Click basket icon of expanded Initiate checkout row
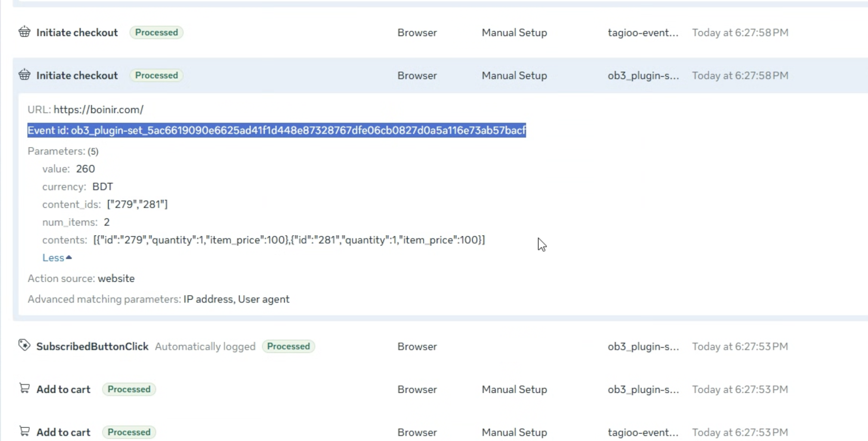This screenshot has height=441, width=868. [24, 75]
